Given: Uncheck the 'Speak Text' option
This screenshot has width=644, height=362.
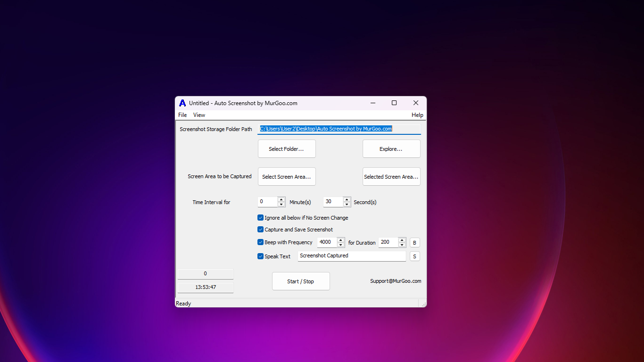Looking at the screenshot, I should (260, 256).
